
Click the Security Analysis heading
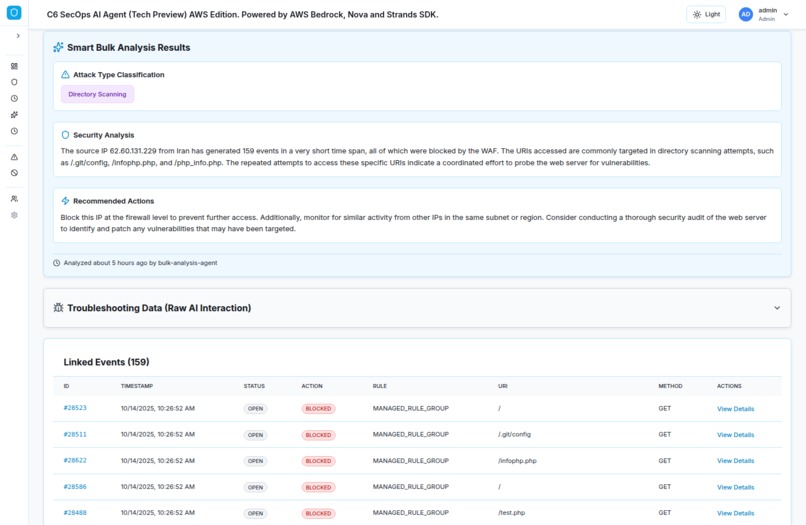pyautogui.click(x=103, y=135)
